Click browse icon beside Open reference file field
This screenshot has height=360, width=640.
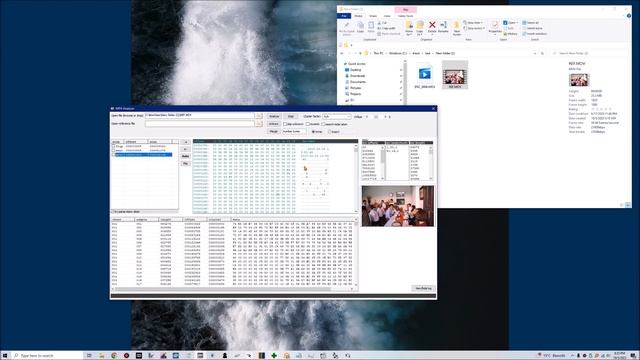tap(258, 123)
